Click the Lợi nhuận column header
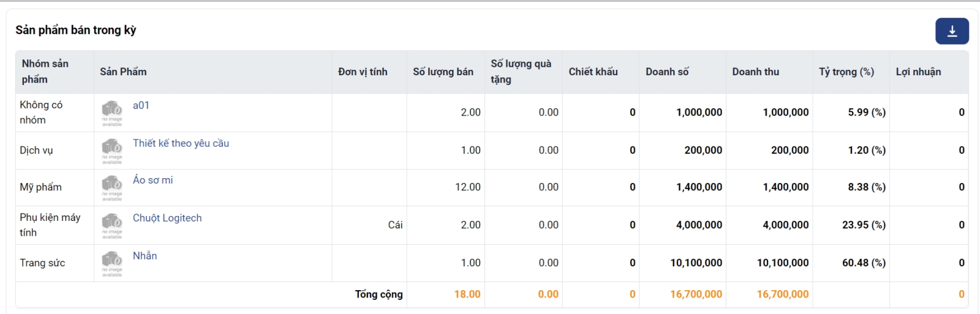Screen dimensions: 980x314 [918, 72]
